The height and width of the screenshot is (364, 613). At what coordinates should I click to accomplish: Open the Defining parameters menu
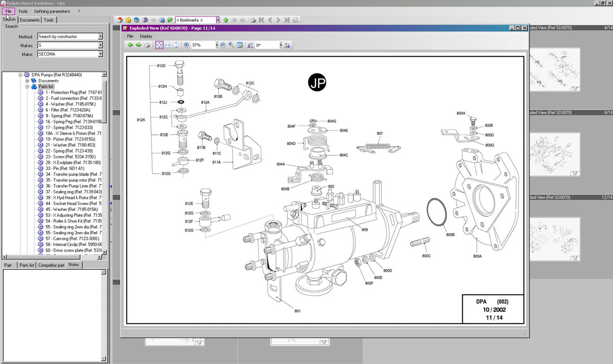52,11
